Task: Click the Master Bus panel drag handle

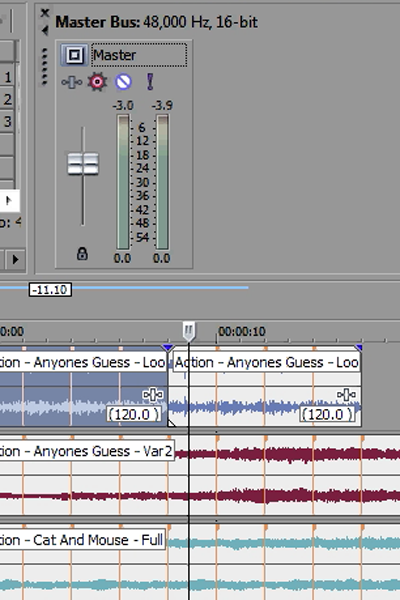Action: [45, 67]
